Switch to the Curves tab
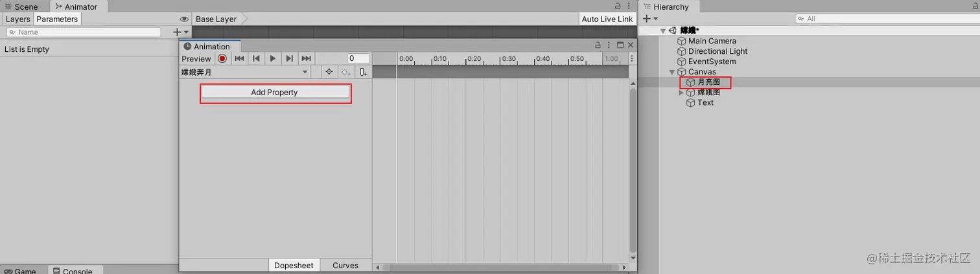Screen dimensions: 980x274 (345, 266)
